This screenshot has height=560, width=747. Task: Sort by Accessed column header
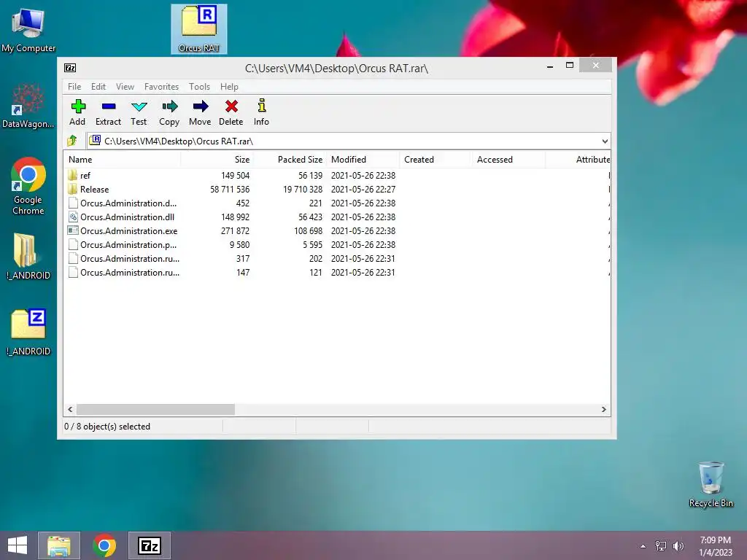[508, 160]
